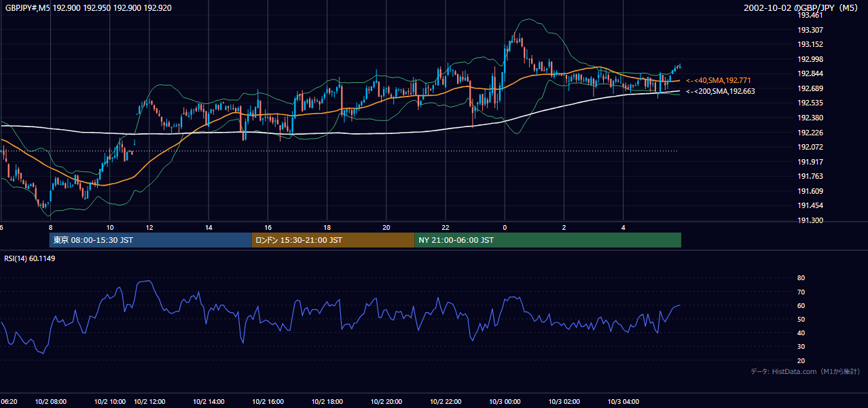Select the 191.917 price axis label

tap(810, 162)
